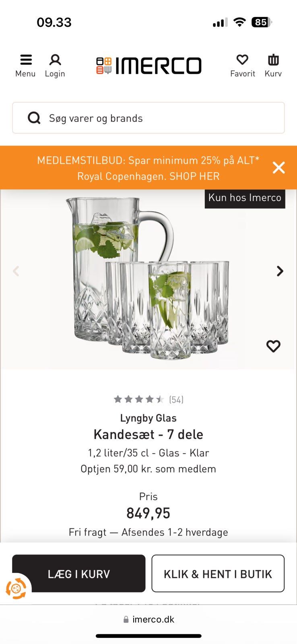The image size is (297, 644).
Task: Open the cookie consent icon bottom left
Action: [17, 588]
